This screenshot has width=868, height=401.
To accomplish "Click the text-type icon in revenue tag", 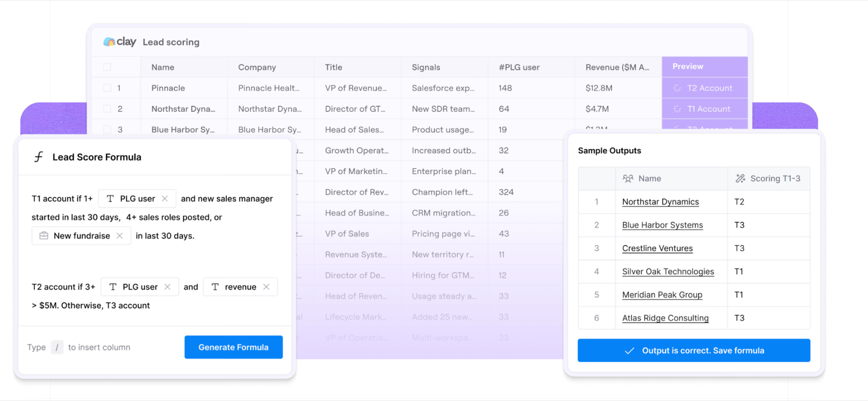I will pos(215,287).
